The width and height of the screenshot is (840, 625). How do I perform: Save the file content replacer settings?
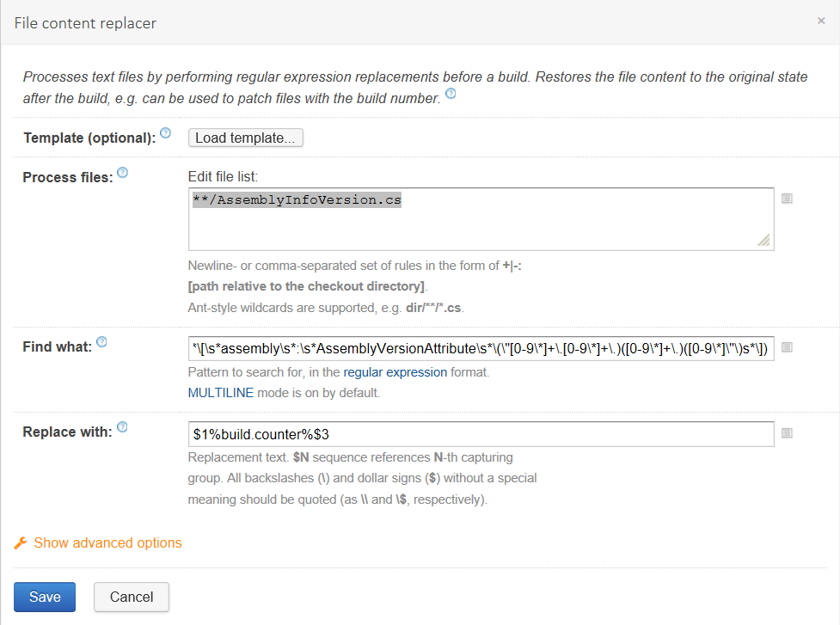[45, 597]
